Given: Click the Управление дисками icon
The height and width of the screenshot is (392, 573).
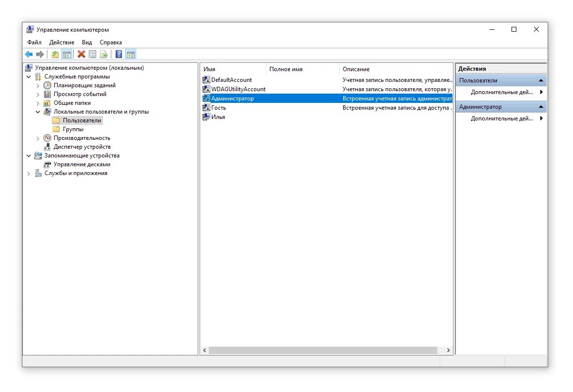Looking at the screenshot, I should 47,164.
